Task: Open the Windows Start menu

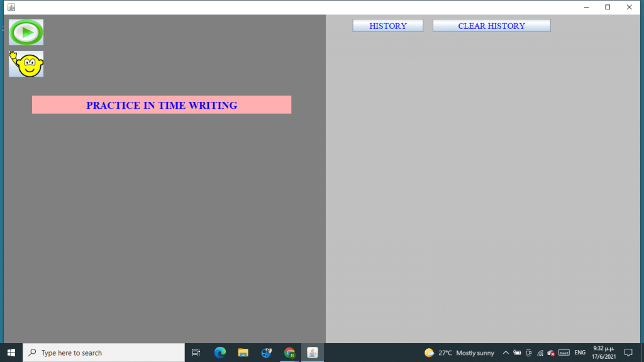Action: click(x=11, y=353)
